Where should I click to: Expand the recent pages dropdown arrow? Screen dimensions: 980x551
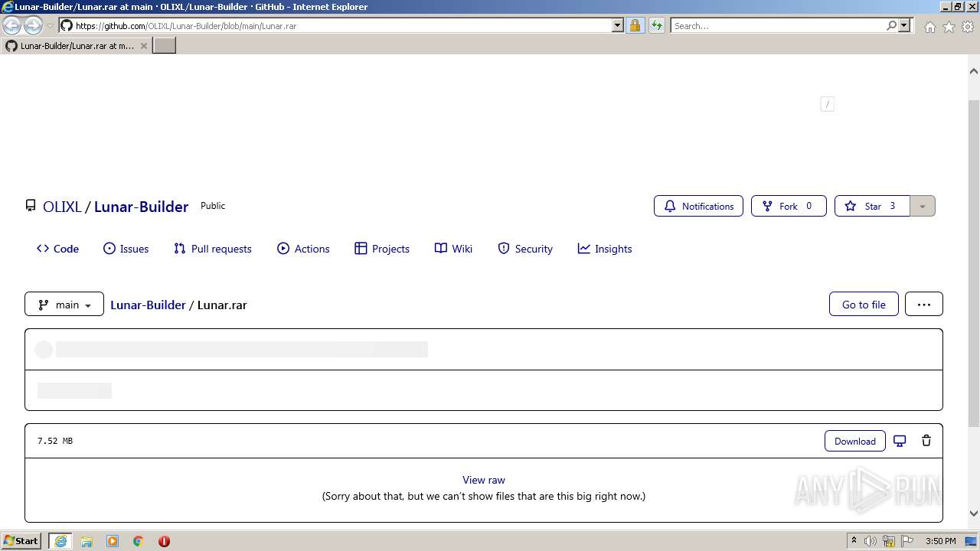(51, 26)
